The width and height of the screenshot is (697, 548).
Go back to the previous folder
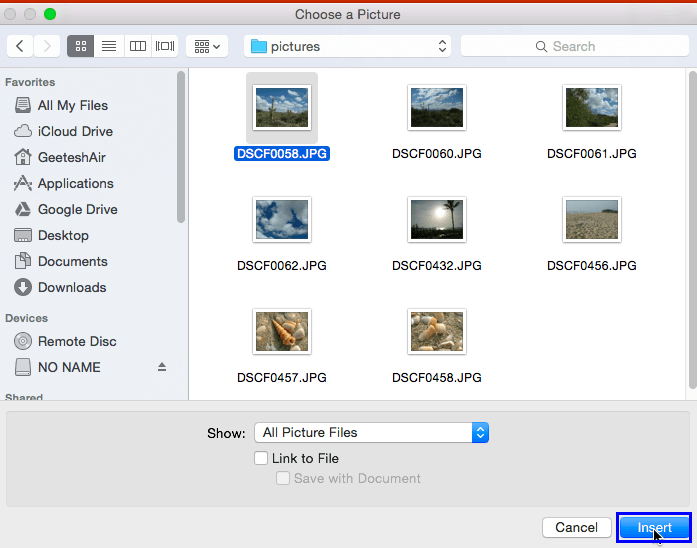pyautogui.click(x=20, y=46)
